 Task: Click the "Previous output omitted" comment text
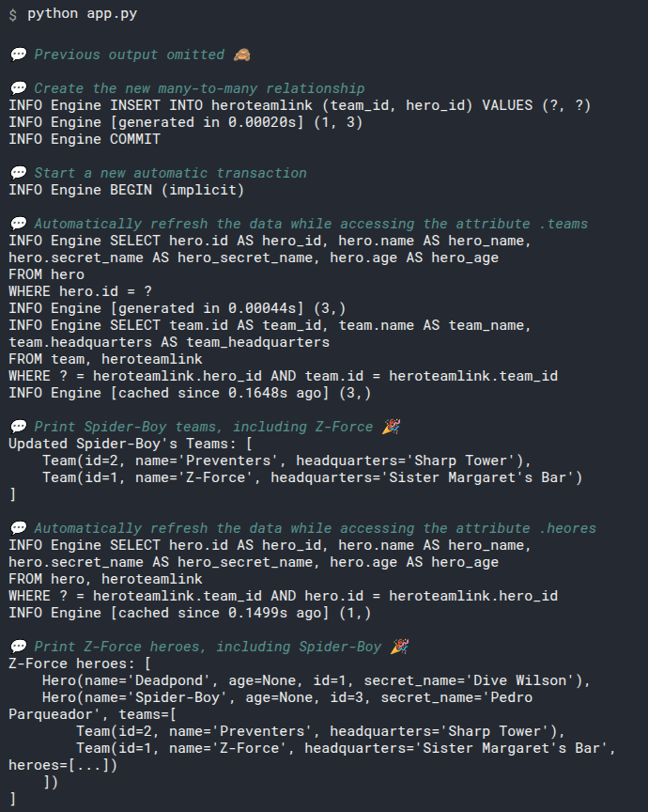tap(130, 55)
